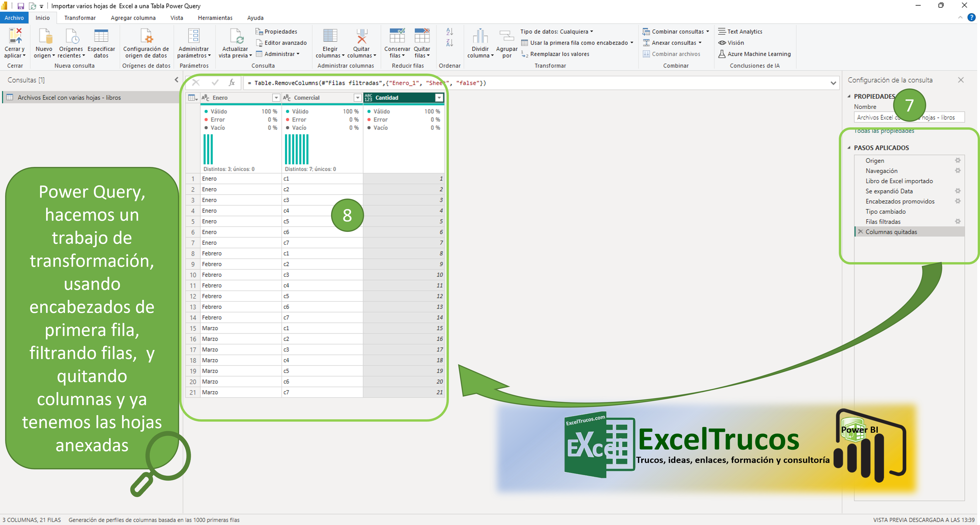This screenshot has width=980, height=525.
Task: Collapse the Consultas pane
Action: coord(176,80)
